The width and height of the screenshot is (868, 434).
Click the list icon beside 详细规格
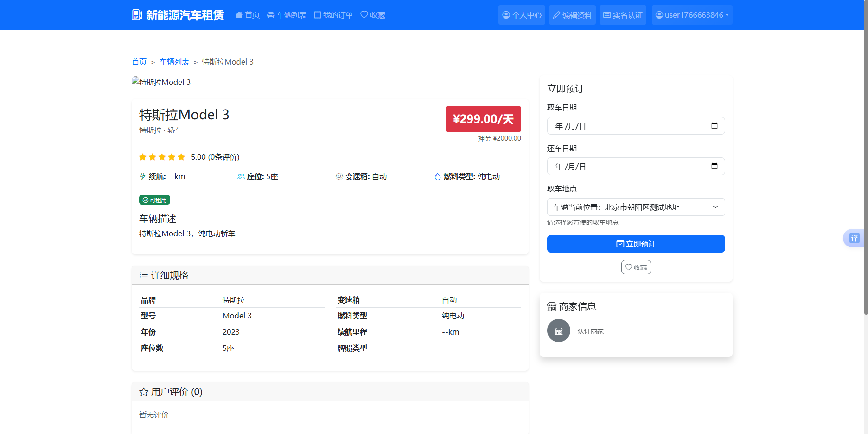pyautogui.click(x=144, y=275)
